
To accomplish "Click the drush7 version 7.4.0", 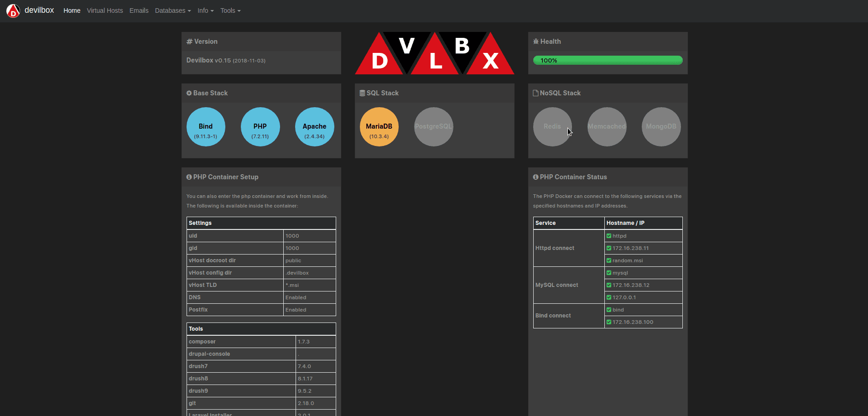I will 304,366.
